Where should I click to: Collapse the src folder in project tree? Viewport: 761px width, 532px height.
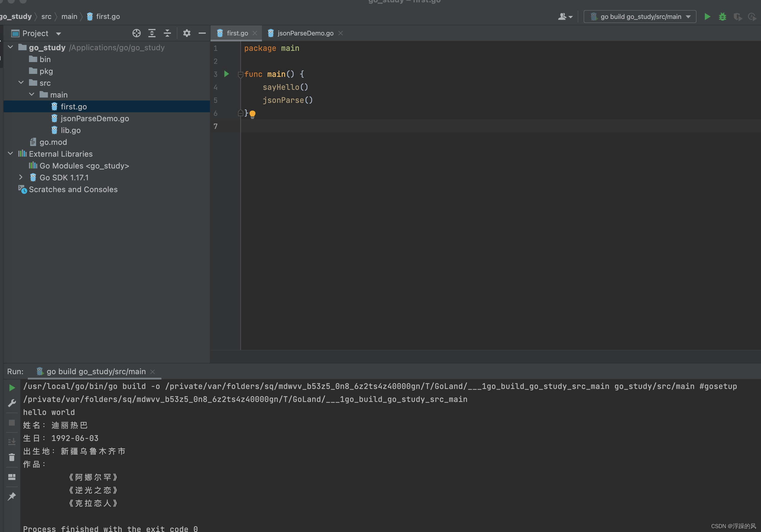21,82
